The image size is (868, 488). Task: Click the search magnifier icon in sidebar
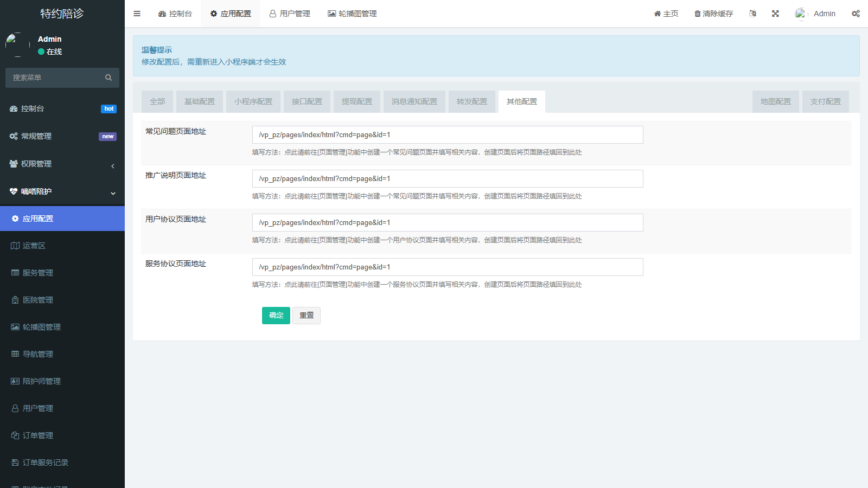[108, 78]
